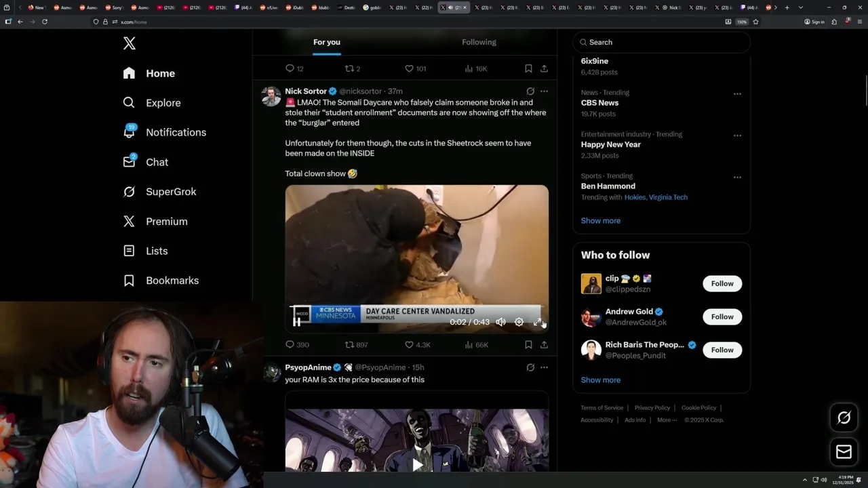
Task: Open Bookmarks from the sidebar
Action: 161,281
